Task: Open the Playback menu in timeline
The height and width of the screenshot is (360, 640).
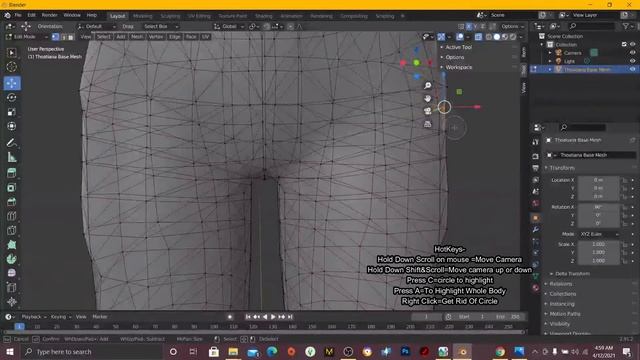Action: (33, 317)
